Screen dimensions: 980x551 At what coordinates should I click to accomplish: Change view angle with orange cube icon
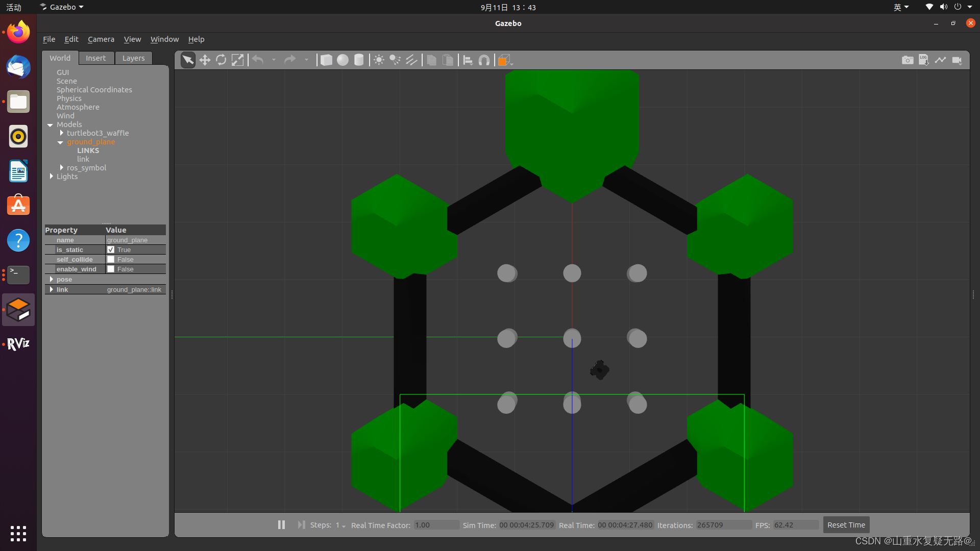(504, 60)
